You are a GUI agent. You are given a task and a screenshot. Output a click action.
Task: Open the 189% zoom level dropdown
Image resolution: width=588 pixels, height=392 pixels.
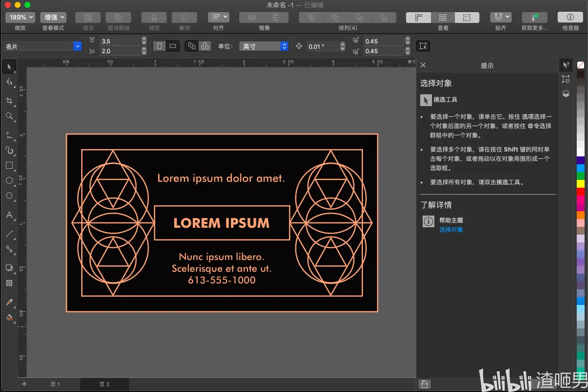[x=20, y=17]
